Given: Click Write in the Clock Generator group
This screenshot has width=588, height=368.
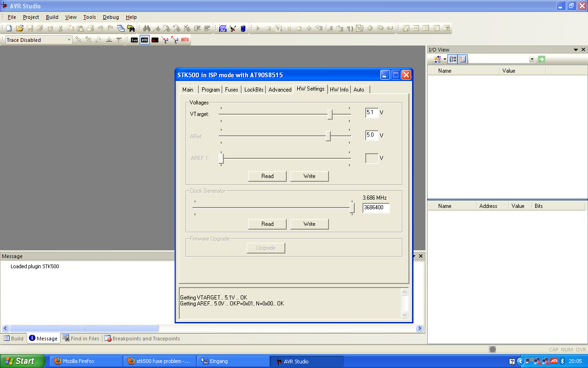Looking at the screenshot, I should [x=310, y=224].
